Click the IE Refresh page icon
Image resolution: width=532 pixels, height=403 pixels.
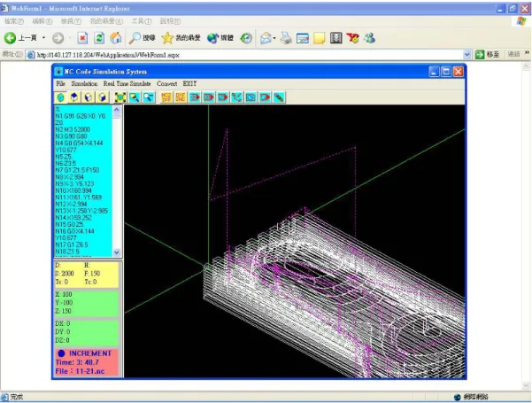coord(99,38)
